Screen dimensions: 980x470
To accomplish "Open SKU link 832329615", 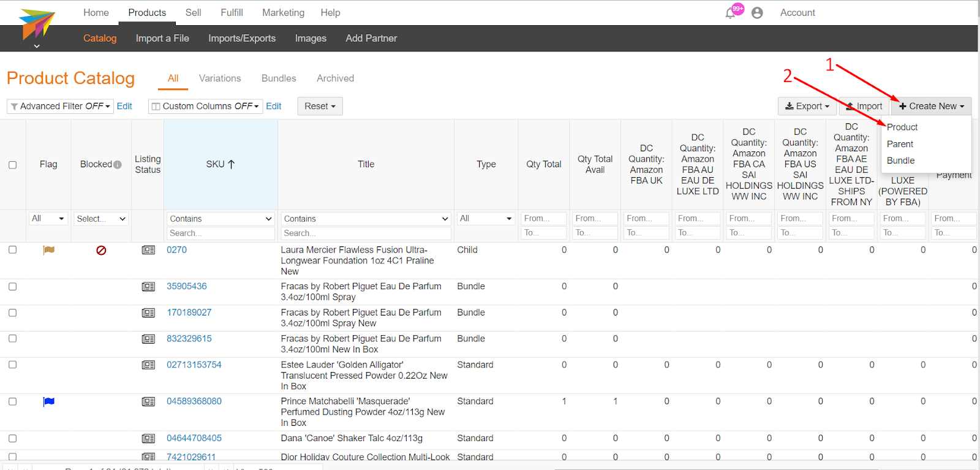I will click(x=189, y=339).
